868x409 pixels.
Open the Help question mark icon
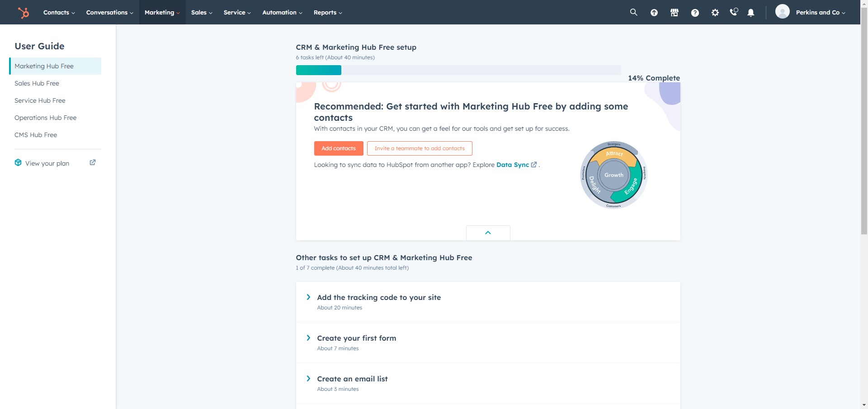[695, 13]
